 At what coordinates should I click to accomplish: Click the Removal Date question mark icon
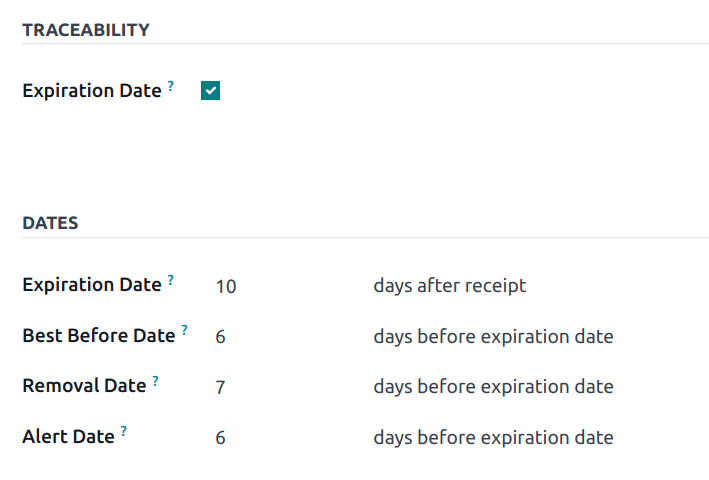point(156,382)
